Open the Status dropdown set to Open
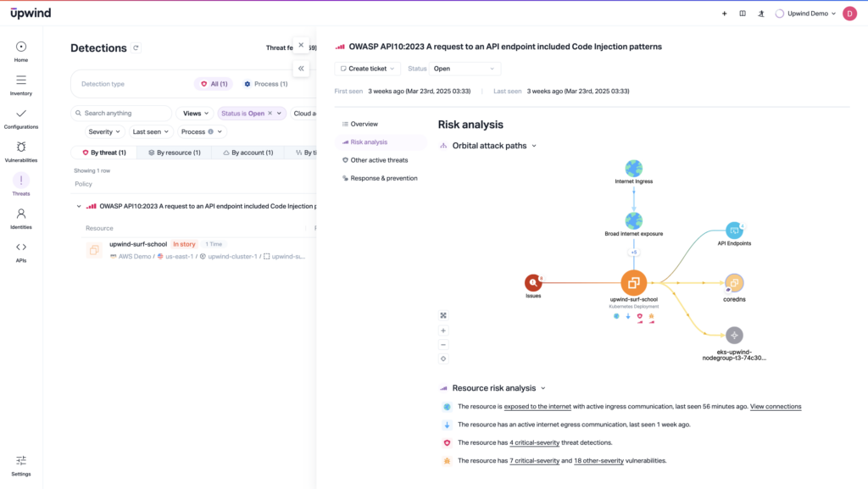The height and width of the screenshot is (489, 868). click(x=465, y=69)
